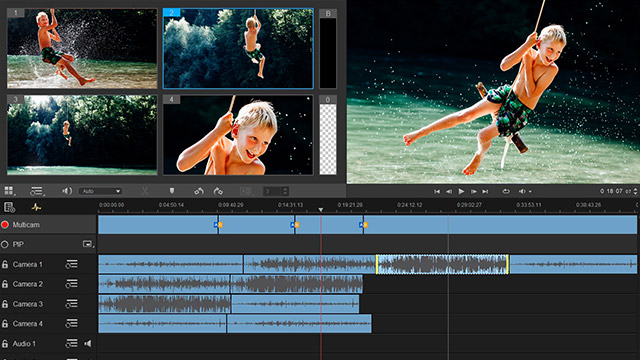Toggle the loop playback icon
Screen dimensions: 640x360
coord(506,191)
